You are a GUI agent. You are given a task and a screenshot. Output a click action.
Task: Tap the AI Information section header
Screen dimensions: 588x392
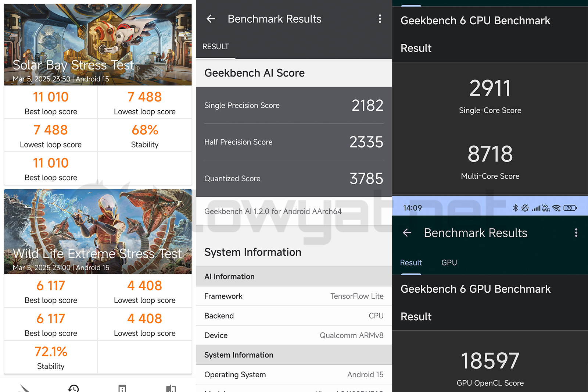(x=294, y=276)
